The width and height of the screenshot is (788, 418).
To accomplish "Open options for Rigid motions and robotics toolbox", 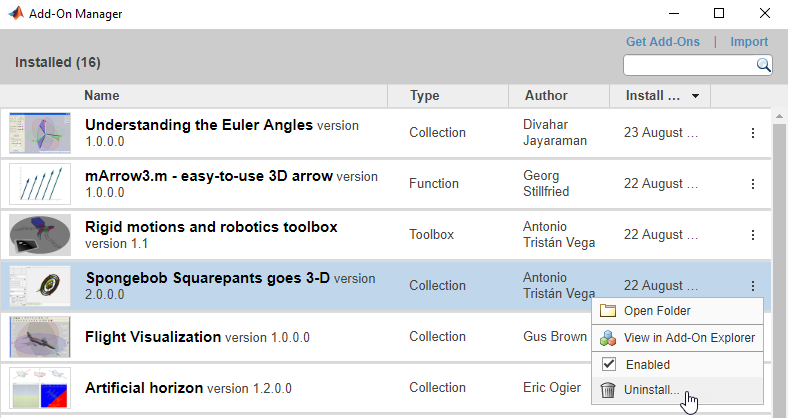I will [x=753, y=235].
